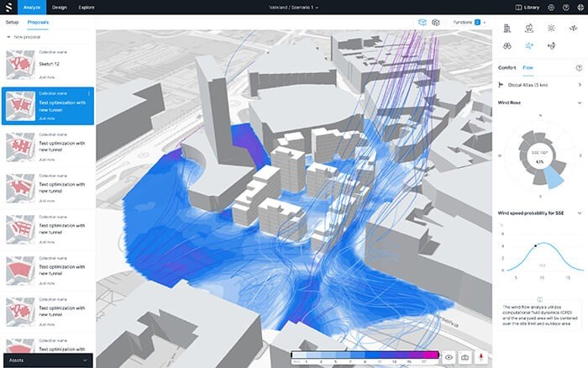
Task: Collapse Wind speed probability for SSE section
Action: coord(580,213)
